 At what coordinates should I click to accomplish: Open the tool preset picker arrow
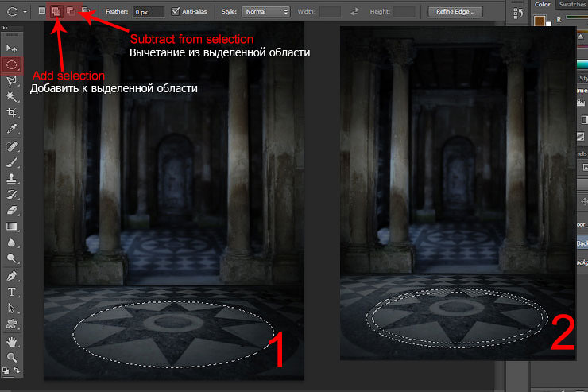point(25,12)
